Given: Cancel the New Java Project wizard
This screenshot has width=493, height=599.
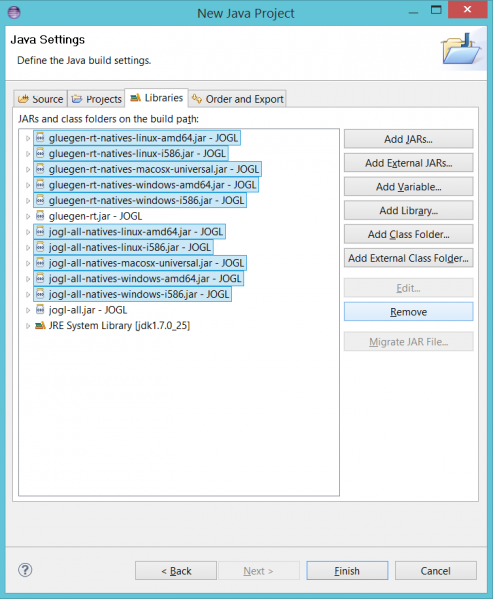Looking at the screenshot, I should [436, 571].
